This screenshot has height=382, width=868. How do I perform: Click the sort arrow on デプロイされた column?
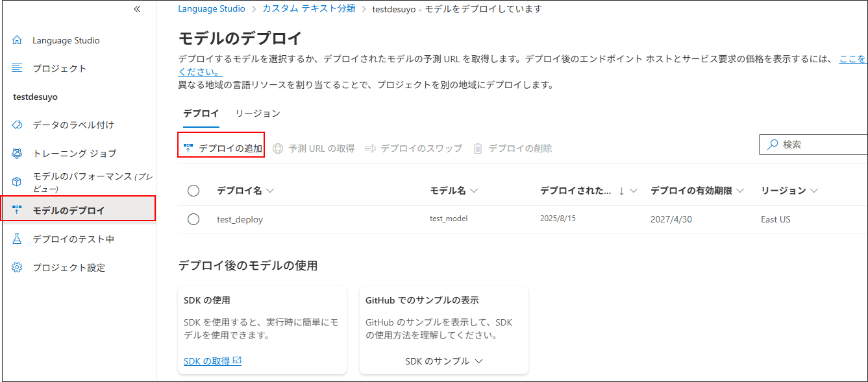(x=621, y=191)
